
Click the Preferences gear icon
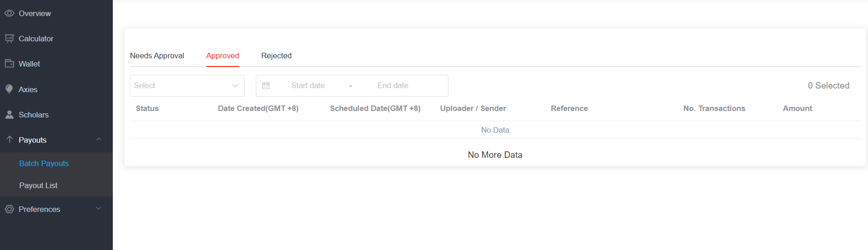coord(9,209)
